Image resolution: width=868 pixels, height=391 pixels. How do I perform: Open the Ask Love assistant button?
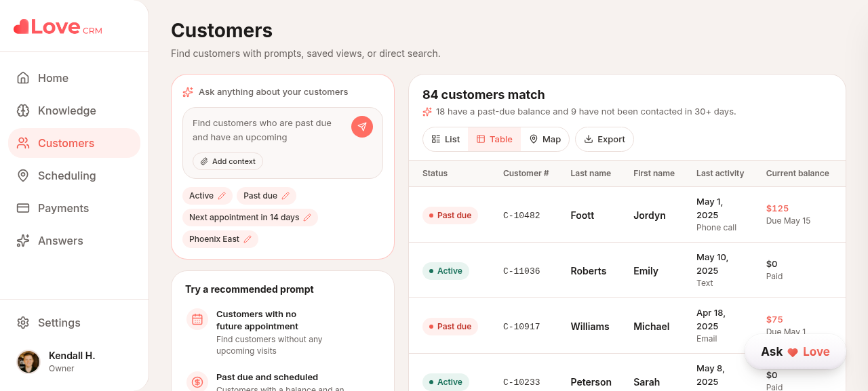pos(795,352)
